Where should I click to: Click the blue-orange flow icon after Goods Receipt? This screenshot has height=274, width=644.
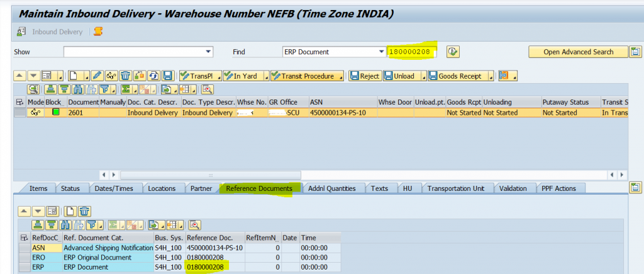504,76
